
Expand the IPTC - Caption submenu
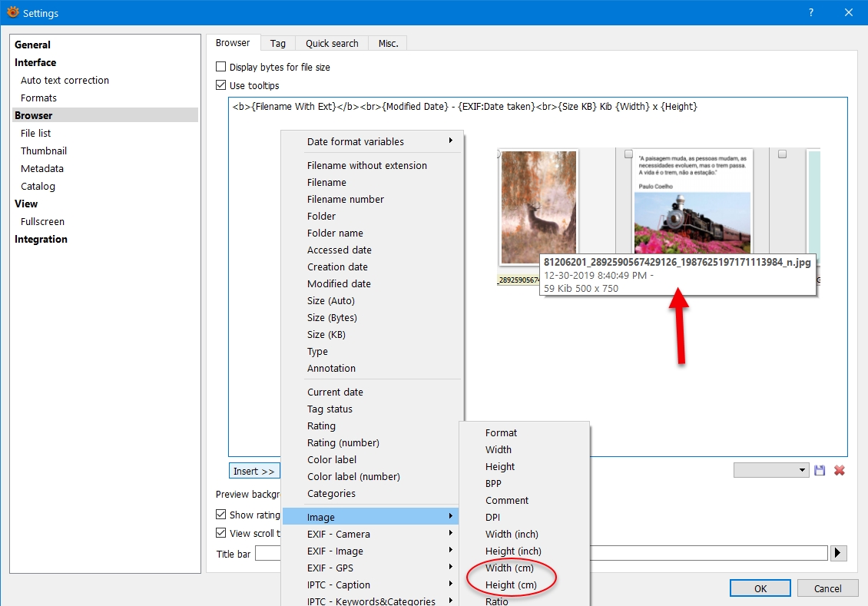pos(370,584)
